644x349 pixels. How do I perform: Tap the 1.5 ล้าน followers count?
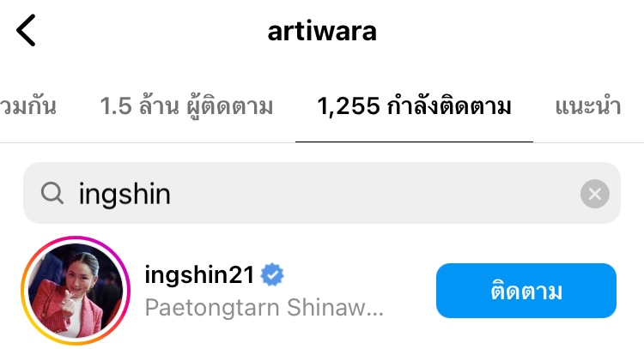click(140, 106)
